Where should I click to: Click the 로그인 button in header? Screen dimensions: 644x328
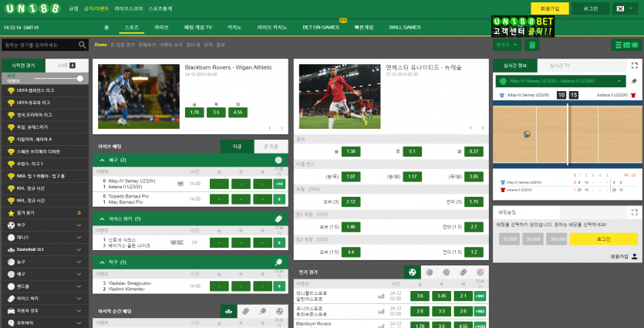tap(591, 8)
